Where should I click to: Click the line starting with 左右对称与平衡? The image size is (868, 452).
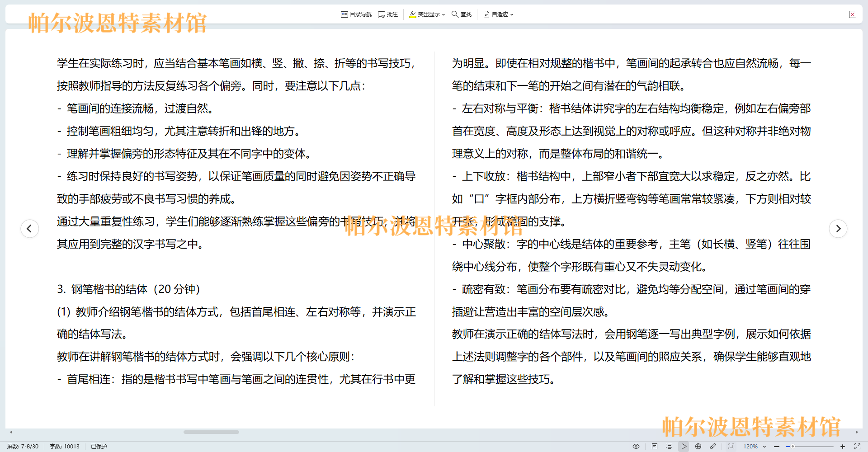point(632,108)
